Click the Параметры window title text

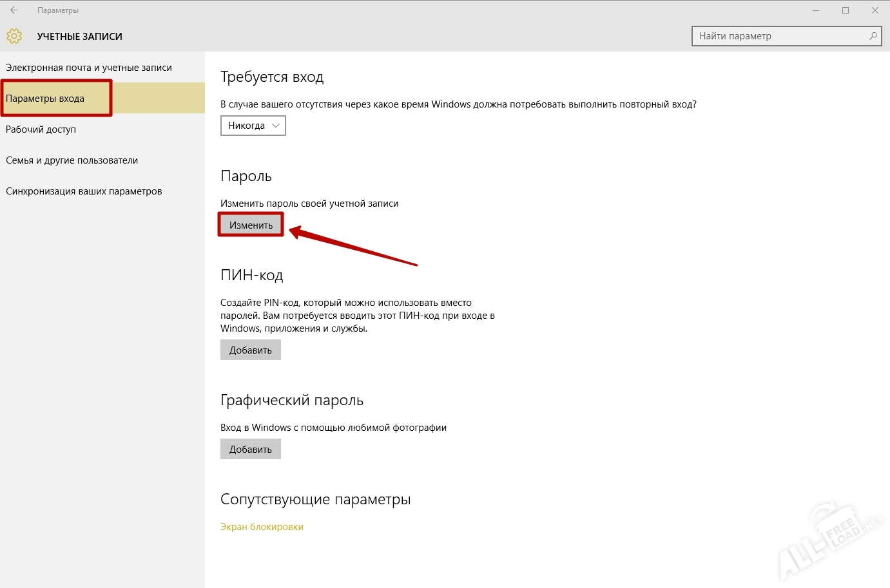58,10
